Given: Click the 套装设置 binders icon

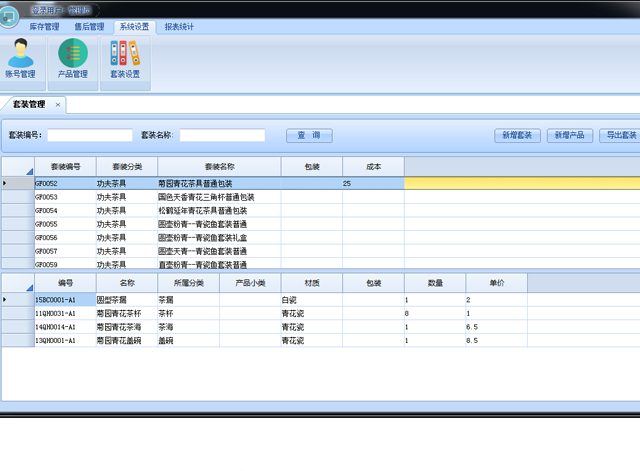Looking at the screenshot, I should [125, 57].
